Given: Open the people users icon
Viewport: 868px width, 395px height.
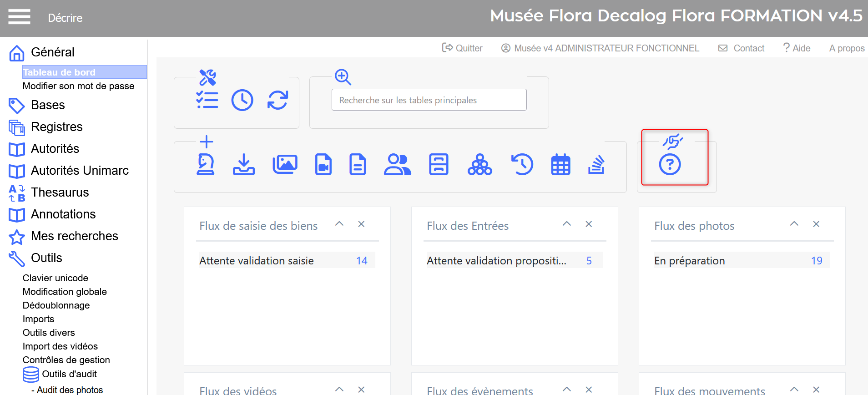Looking at the screenshot, I should pyautogui.click(x=397, y=164).
